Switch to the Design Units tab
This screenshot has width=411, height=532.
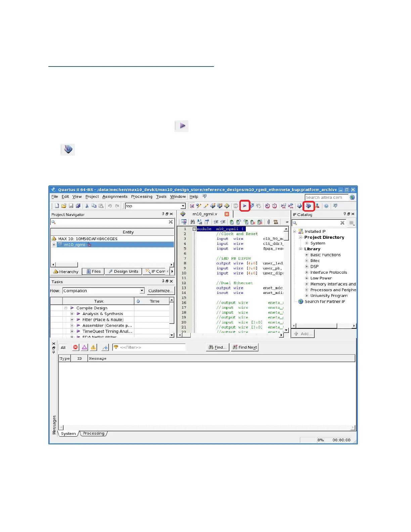[123, 271]
